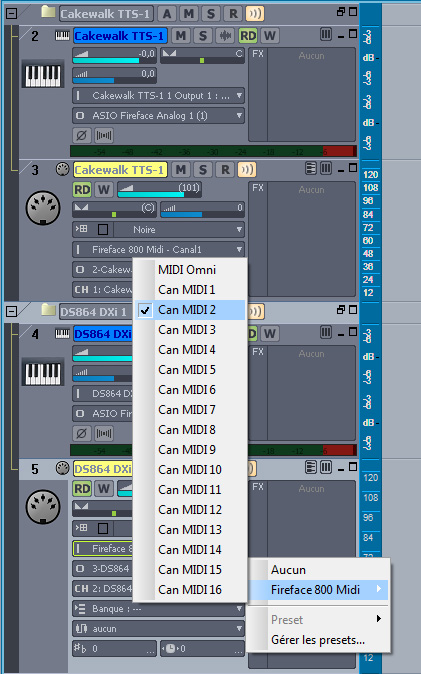Open the track 3 layers icon
Image resolution: width=421 pixels, height=674 pixels.
pos(310,168)
